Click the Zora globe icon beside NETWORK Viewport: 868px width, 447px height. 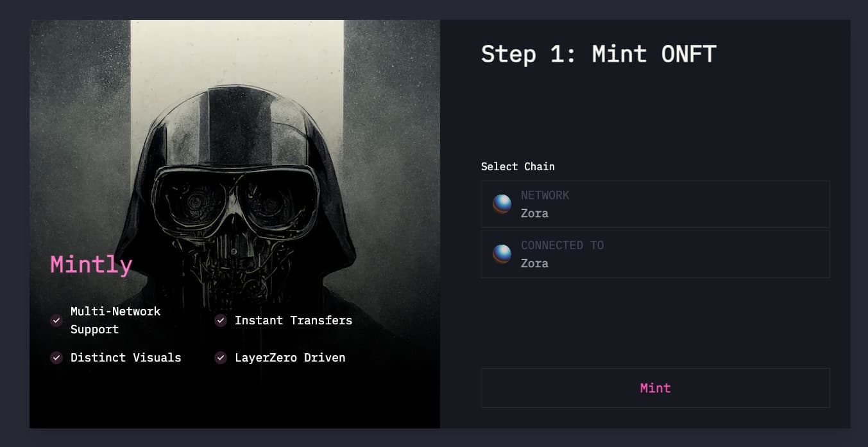[x=502, y=204]
